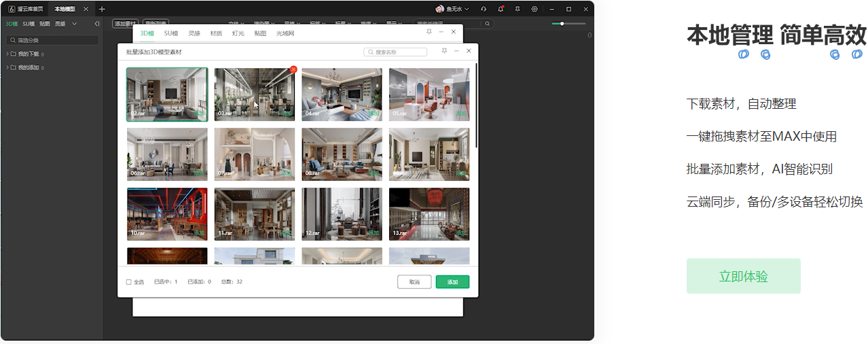The image size is (868, 344).
Task: Close the window with the 3D模 tab row
Action: (x=453, y=31)
